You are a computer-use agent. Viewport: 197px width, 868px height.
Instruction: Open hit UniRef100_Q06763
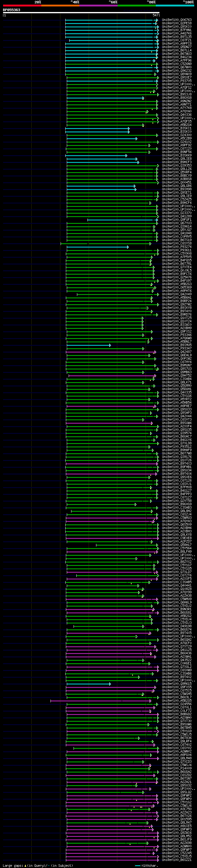coord(177,20)
